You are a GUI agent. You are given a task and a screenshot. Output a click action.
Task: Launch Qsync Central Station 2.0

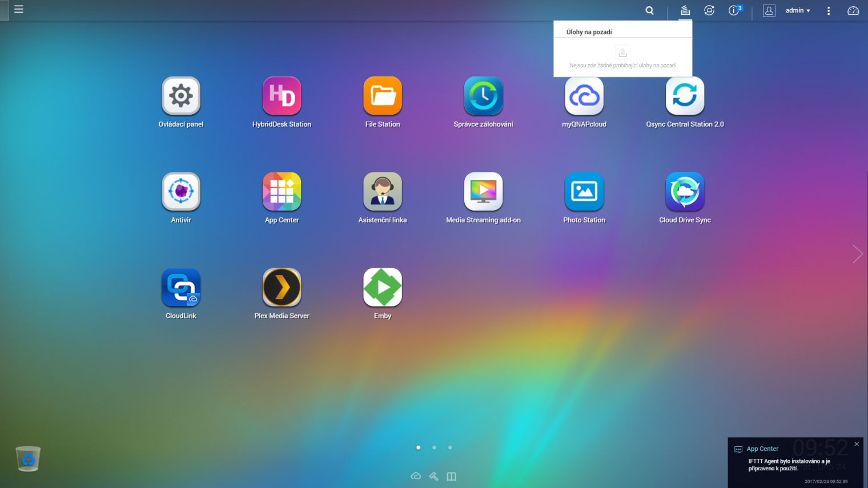[685, 96]
